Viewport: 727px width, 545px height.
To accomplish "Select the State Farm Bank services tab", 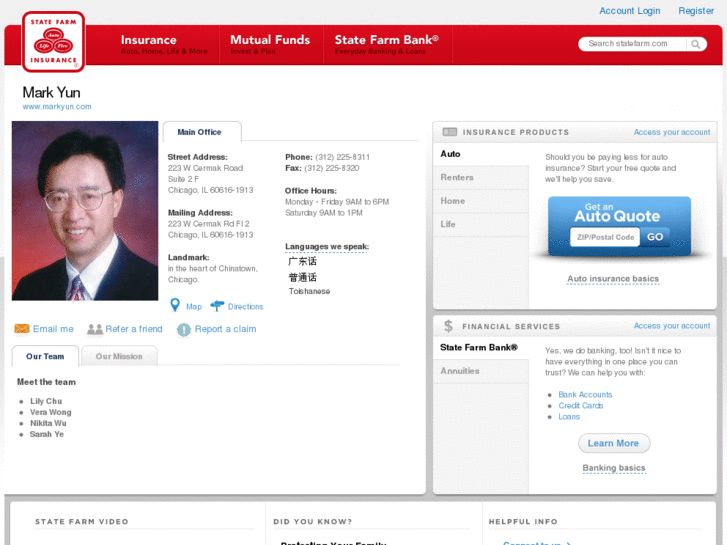I will 481,347.
